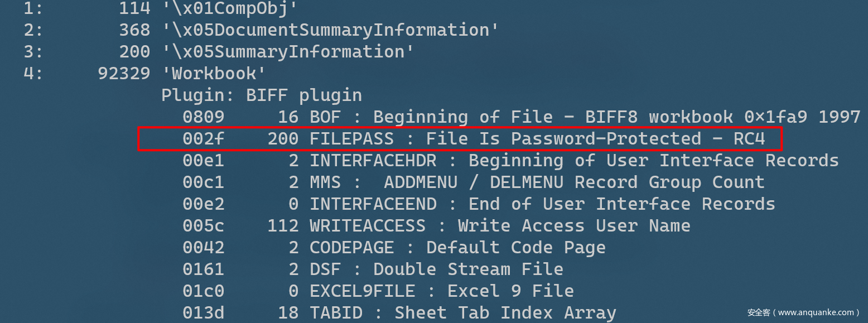Select the CODEPAGE Default Code Page record
Viewport: 868px width, 323px height.
(x=394, y=248)
